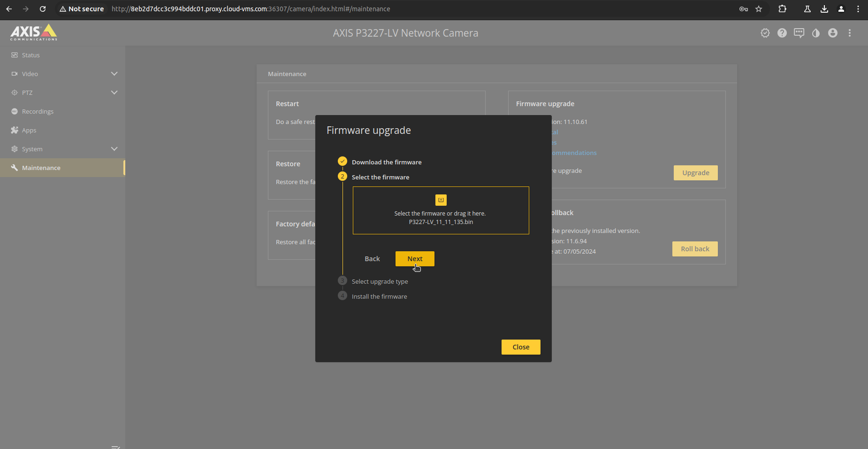This screenshot has width=868, height=449.
Task: Expand the Video sidebar section
Action: click(114, 74)
